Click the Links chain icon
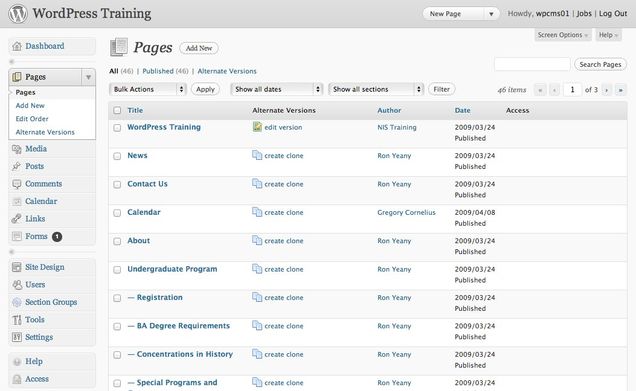The height and width of the screenshot is (391, 636). coord(17,219)
